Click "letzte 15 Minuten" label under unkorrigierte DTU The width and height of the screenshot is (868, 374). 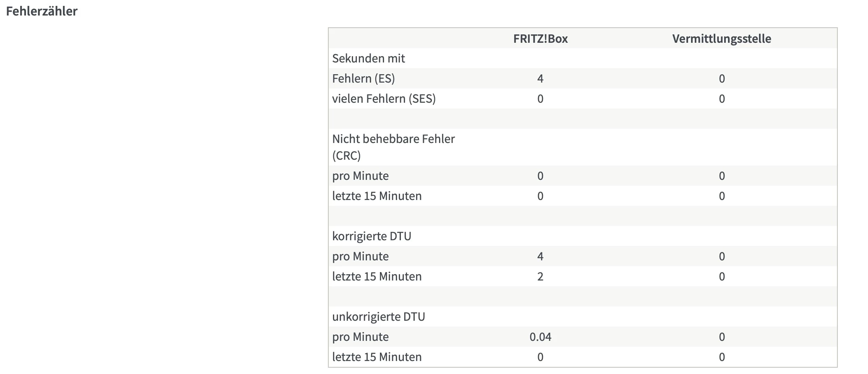377,357
